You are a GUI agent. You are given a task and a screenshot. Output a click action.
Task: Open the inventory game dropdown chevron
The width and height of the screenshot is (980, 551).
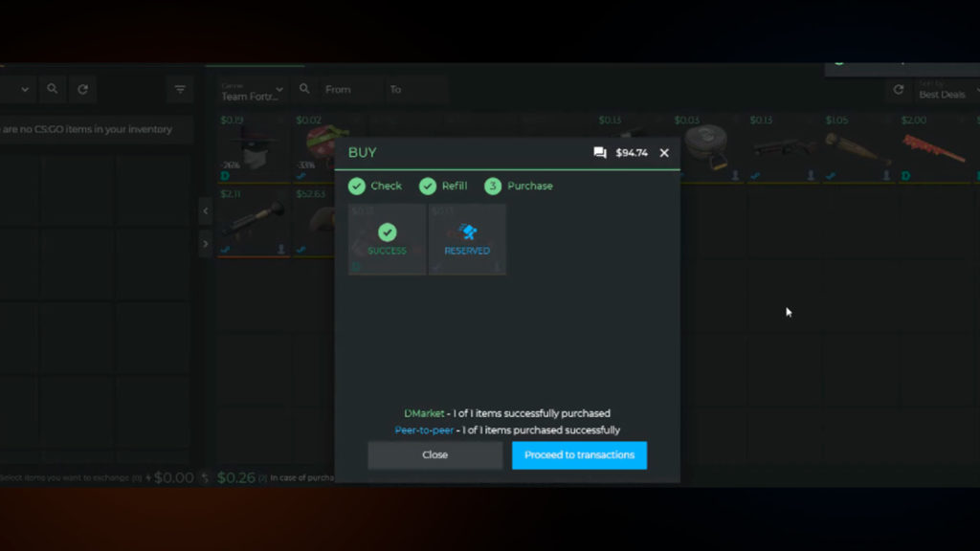[25, 89]
